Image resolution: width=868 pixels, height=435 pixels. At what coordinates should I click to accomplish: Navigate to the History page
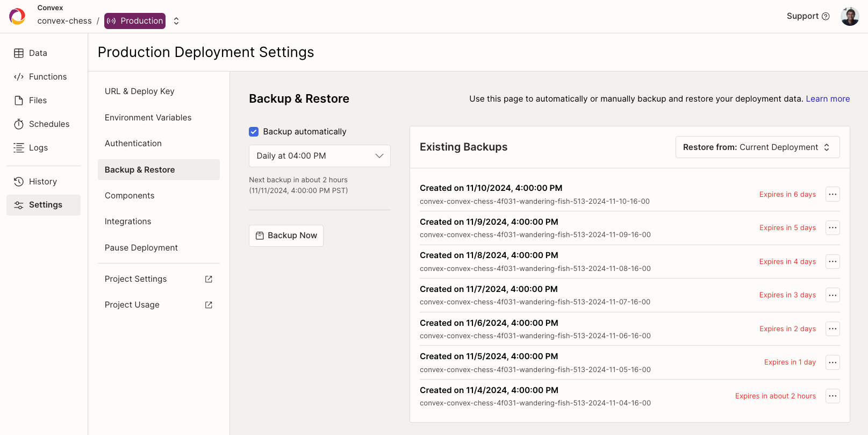pyautogui.click(x=44, y=182)
